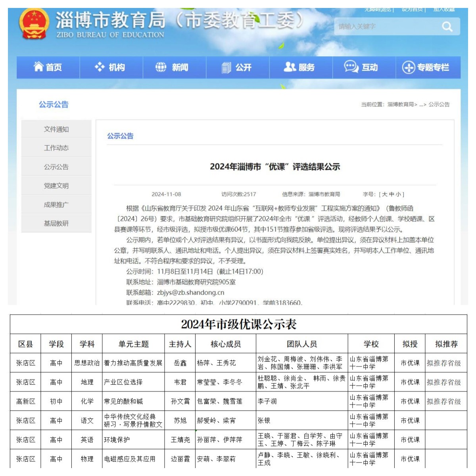
Task: Click the 访问次数:2517 visit count
Action: click(239, 194)
